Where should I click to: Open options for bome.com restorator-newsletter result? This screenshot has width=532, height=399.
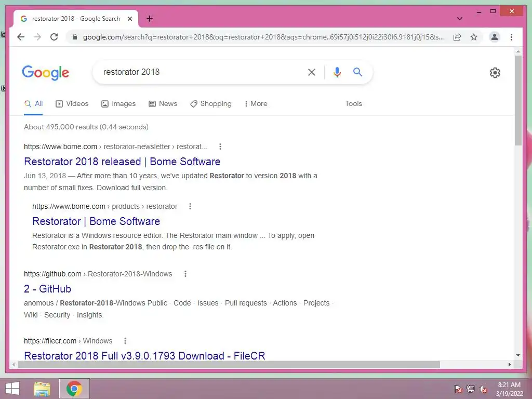[220, 147]
